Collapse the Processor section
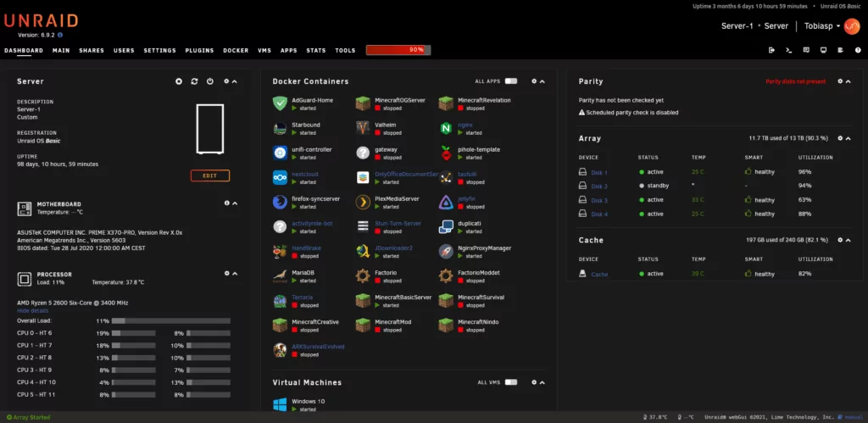The height and width of the screenshot is (423, 868). (x=235, y=274)
